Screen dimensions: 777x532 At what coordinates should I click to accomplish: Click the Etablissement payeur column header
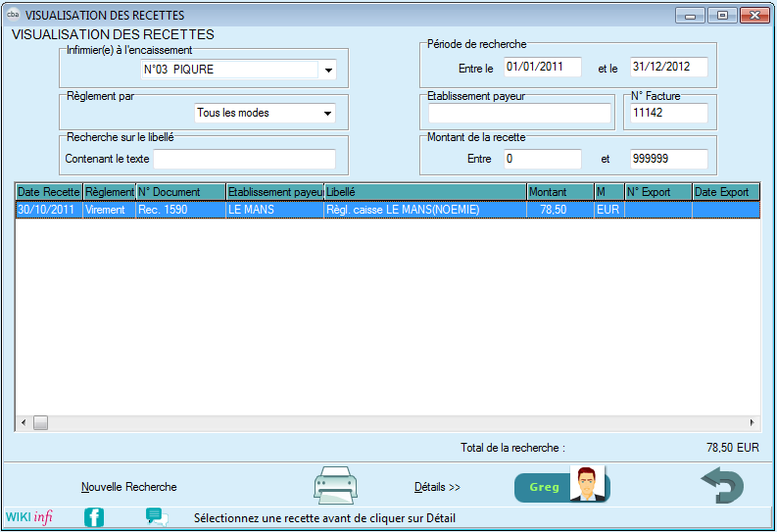(275, 192)
